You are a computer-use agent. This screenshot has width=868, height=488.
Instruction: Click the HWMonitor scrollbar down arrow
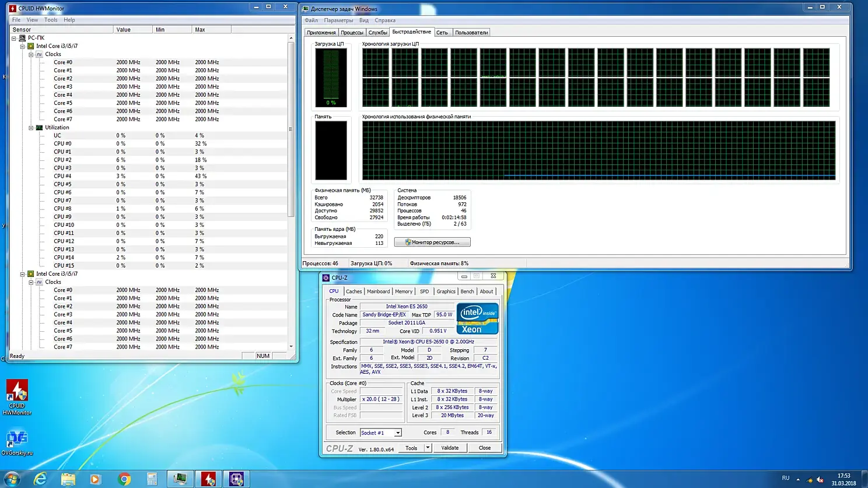pos(291,346)
